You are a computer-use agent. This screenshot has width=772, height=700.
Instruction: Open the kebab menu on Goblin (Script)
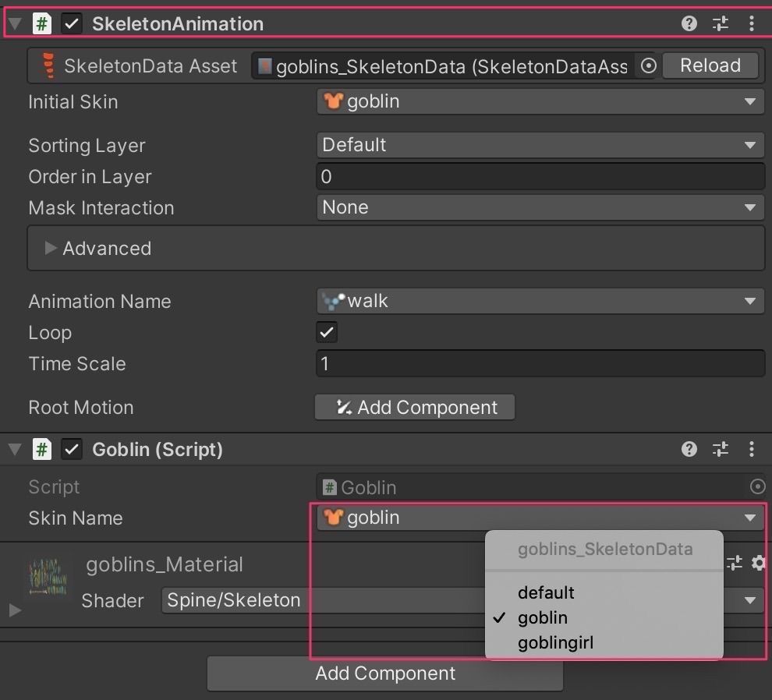pyautogui.click(x=751, y=449)
